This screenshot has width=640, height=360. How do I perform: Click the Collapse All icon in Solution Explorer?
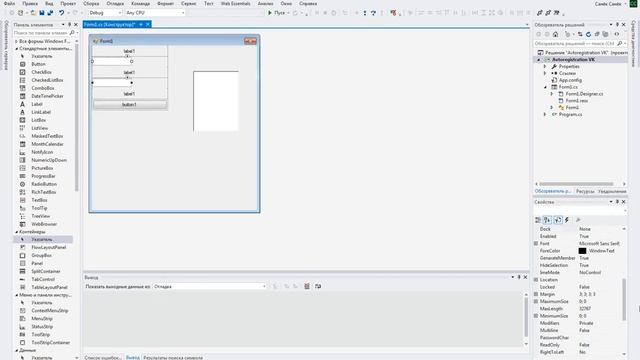(x=597, y=34)
